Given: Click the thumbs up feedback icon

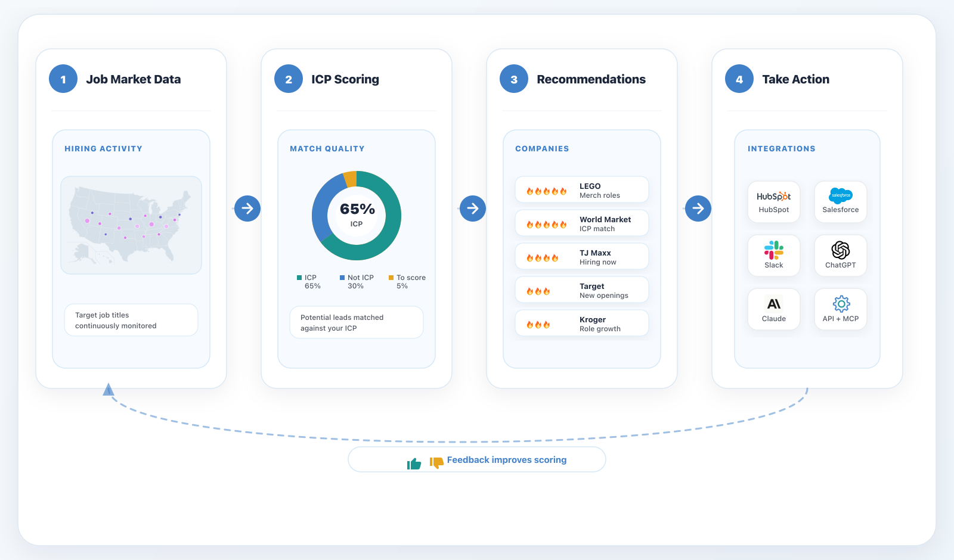Looking at the screenshot, I should [x=414, y=463].
